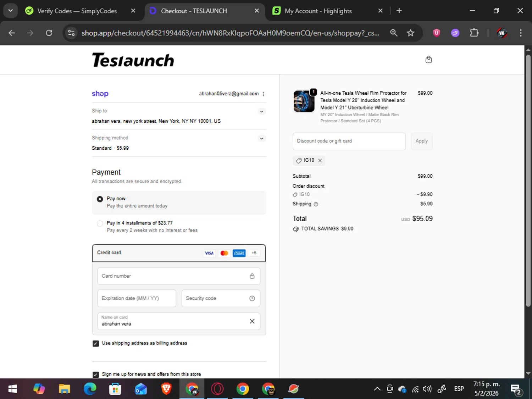Remove the IG10 discount code
Image resolution: width=532 pixels, height=399 pixels.
pyautogui.click(x=320, y=160)
